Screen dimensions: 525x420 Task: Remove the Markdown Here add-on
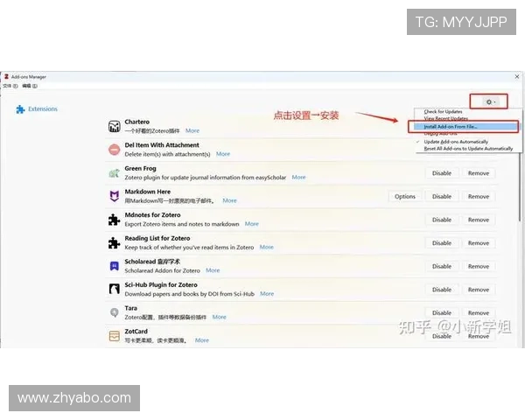coord(479,197)
